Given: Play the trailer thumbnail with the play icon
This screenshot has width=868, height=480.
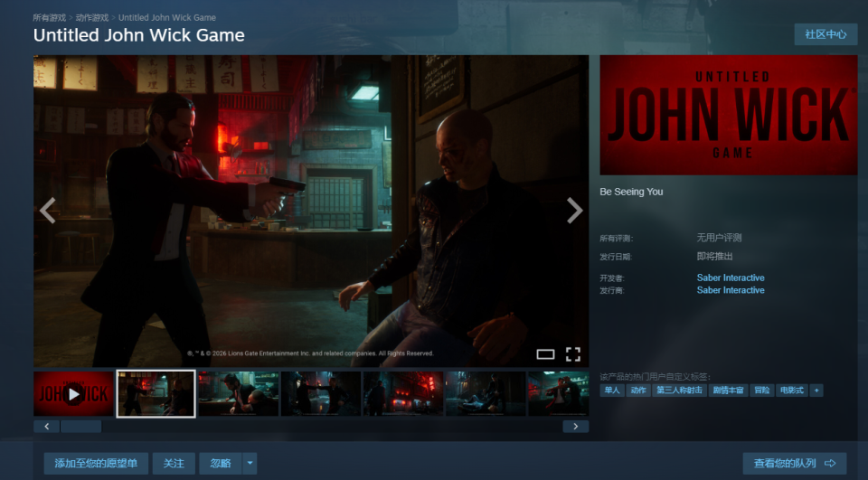Looking at the screenshot, I should [73, 393].
